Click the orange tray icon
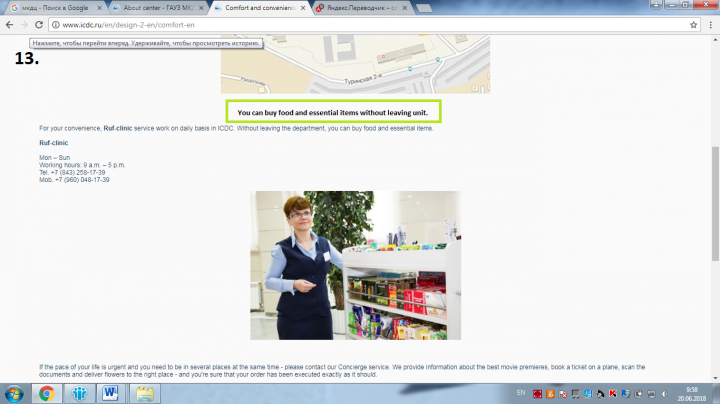Screen dimensions: 720x404 tap(550, 394)
